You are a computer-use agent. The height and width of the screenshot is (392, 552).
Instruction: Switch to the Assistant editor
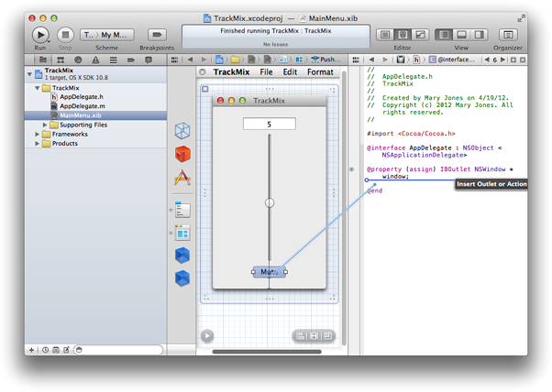(x=403, y=35)
